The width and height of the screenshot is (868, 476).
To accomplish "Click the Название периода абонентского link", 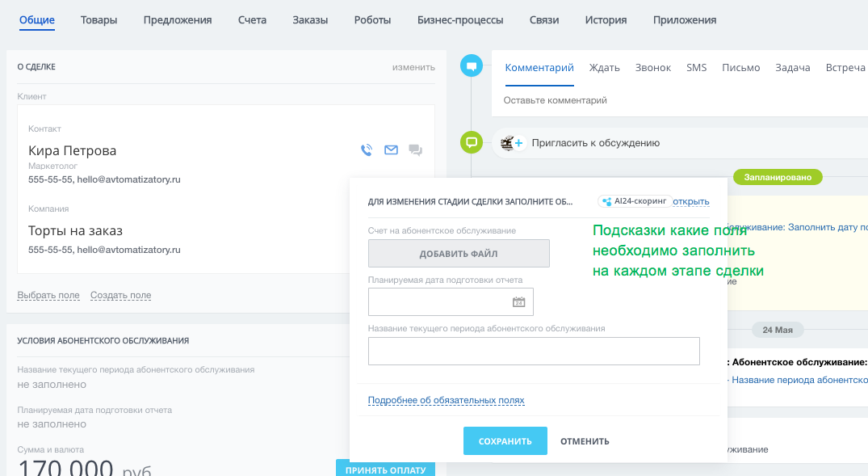I will tap(799, 380).
